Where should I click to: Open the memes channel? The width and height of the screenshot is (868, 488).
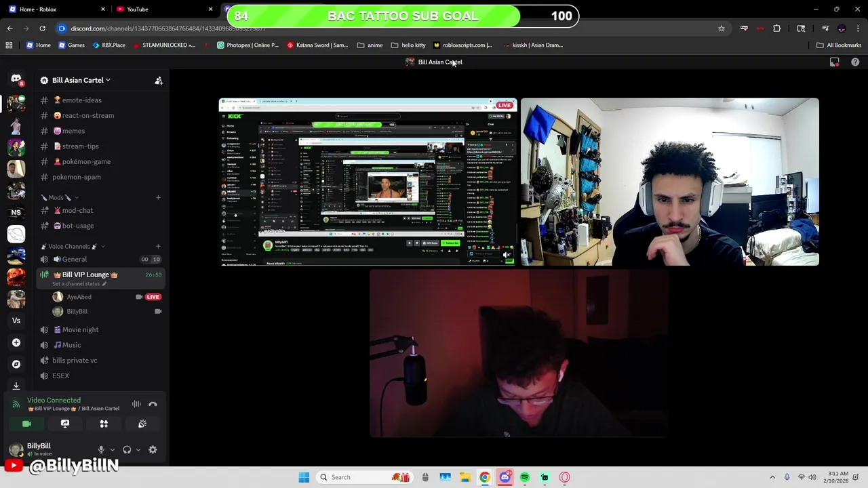[x=100, y=131]
